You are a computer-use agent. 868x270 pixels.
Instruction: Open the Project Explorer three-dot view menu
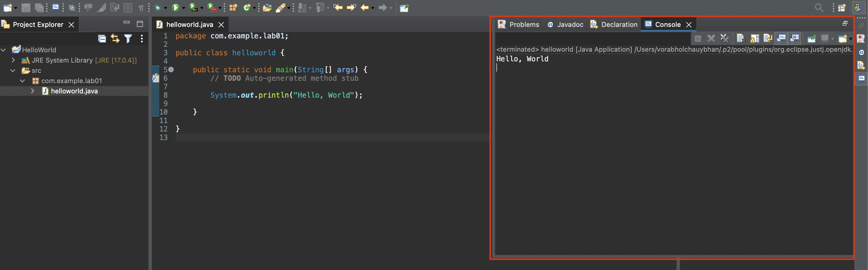(x=142, y=39)
